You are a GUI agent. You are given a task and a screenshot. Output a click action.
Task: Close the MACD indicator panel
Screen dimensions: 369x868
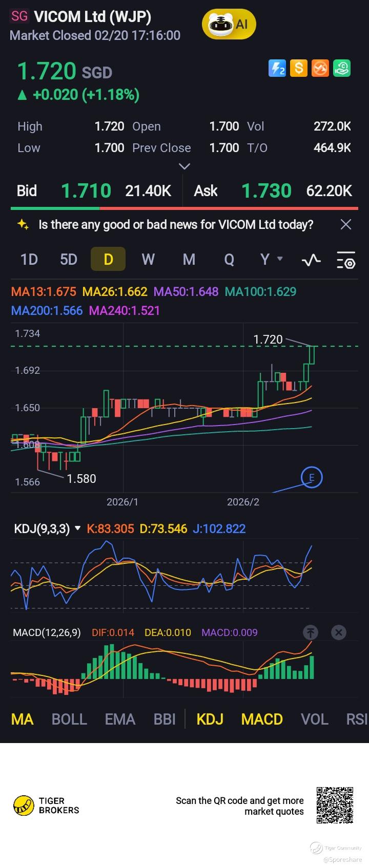[339, 632]
